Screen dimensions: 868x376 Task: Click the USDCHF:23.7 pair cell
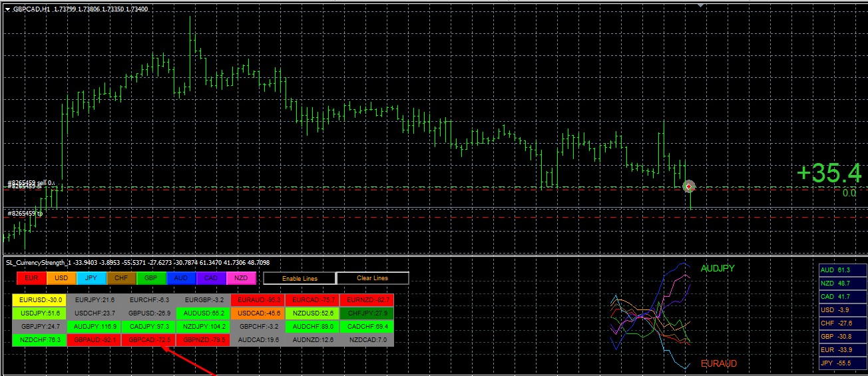[x=94, y=313]
